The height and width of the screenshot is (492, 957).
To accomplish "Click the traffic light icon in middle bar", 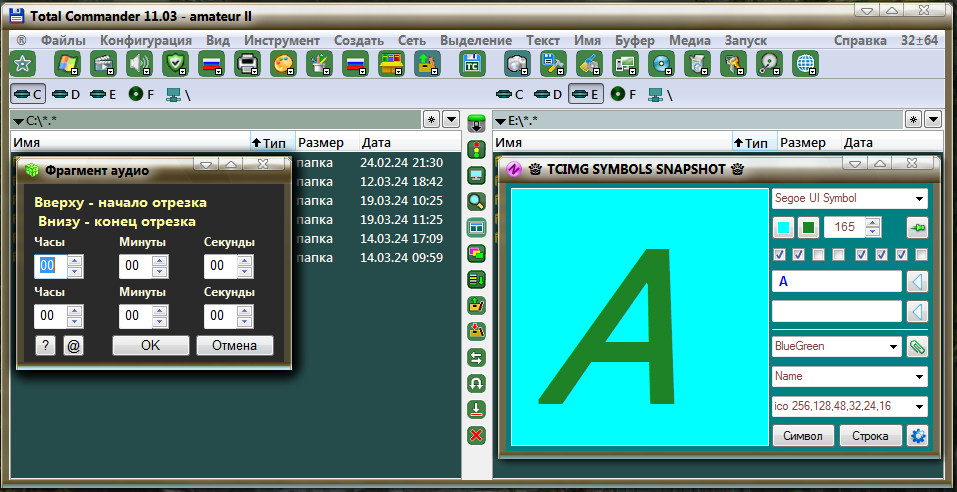I will [476, 149].
